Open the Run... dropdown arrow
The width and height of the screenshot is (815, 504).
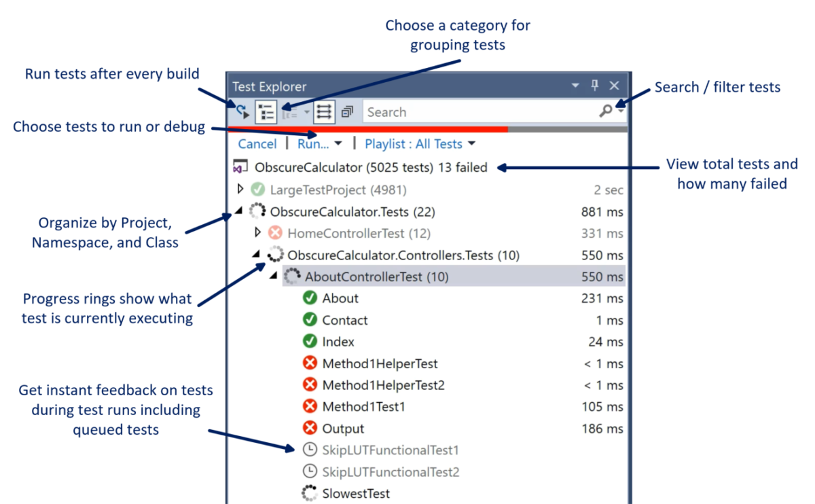(338, 143)
